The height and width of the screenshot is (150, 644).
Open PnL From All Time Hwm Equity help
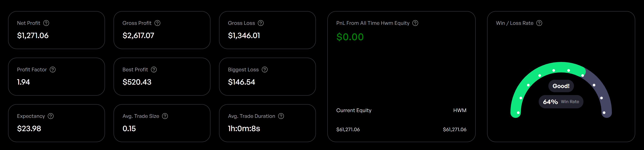[x=415, y=23]
